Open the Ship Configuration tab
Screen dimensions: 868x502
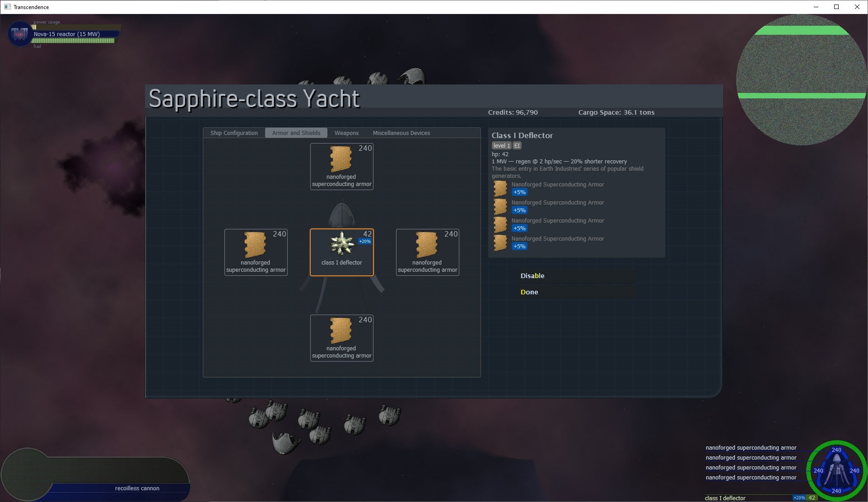(x=234, y=133)
